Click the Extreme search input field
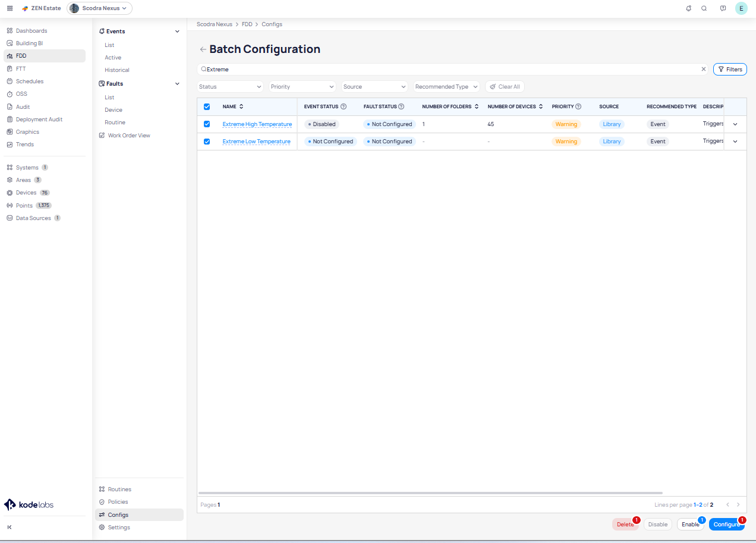 pyautogui.click(x=452, y=70)
